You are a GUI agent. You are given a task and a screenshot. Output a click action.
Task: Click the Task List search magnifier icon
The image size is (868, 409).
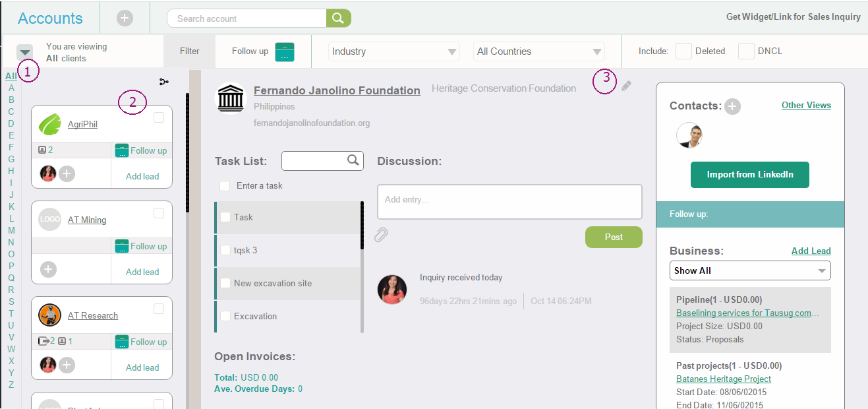[353, 160]
